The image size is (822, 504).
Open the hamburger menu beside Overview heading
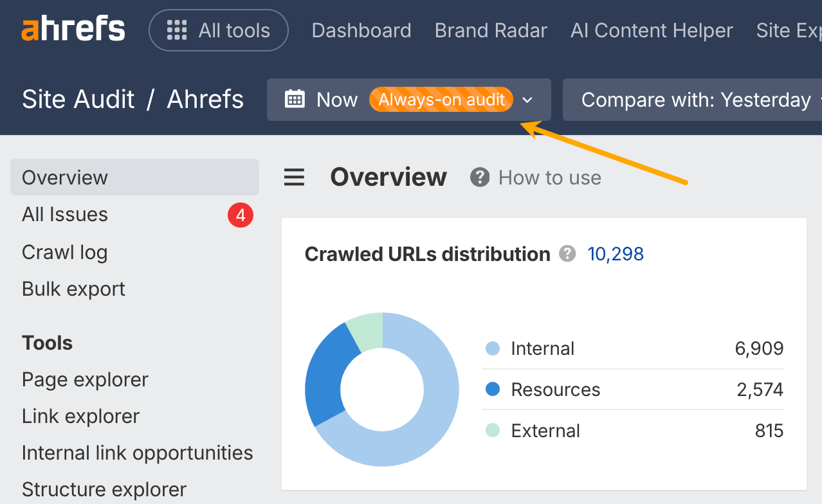(x=294, y=177)
